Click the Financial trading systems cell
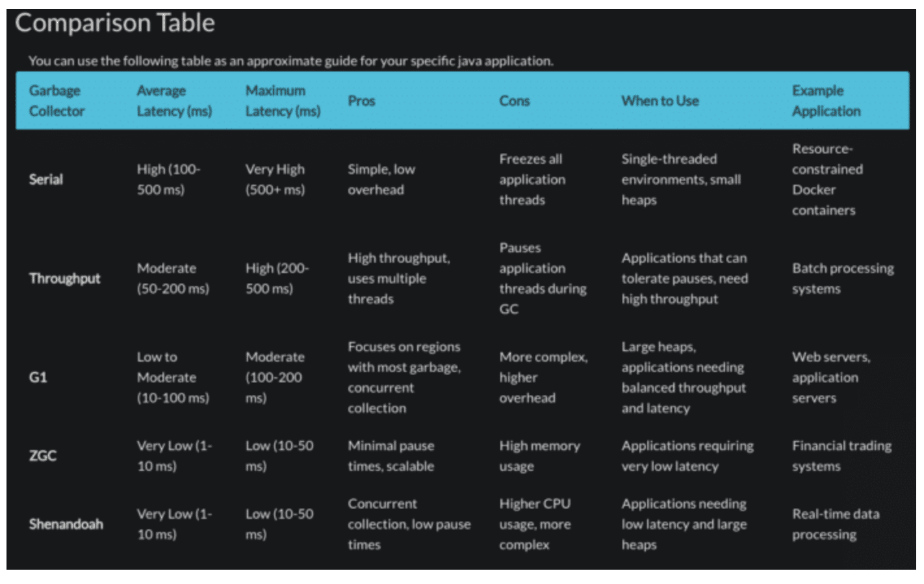The height and width of the screenshot is (584, 924). coord(841,456)
